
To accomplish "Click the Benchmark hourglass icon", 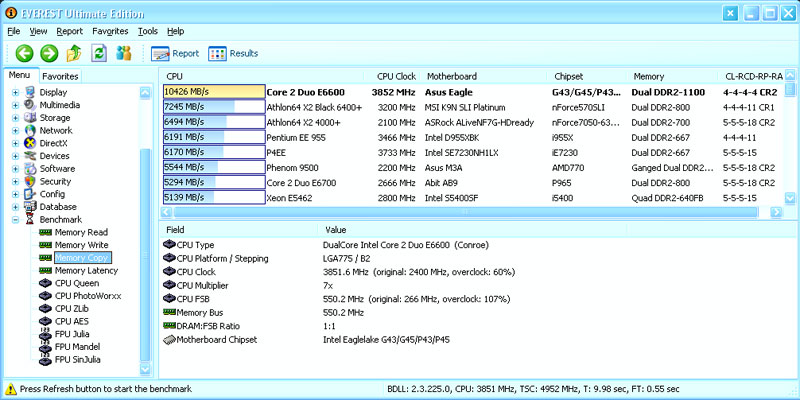I will click(x=31, y=220).
